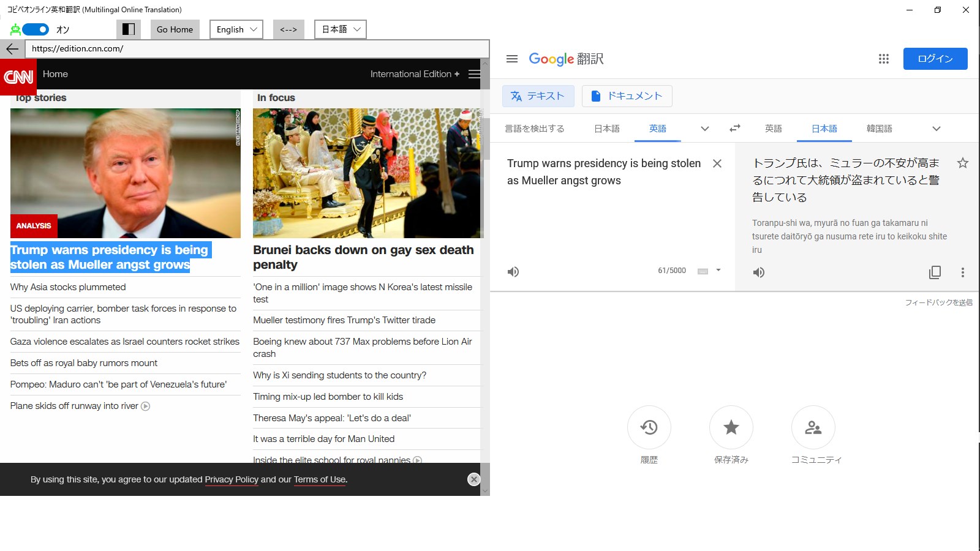The image size is (980, 551).
Task: Click フィードバックを送信 link
Action: 939,302
